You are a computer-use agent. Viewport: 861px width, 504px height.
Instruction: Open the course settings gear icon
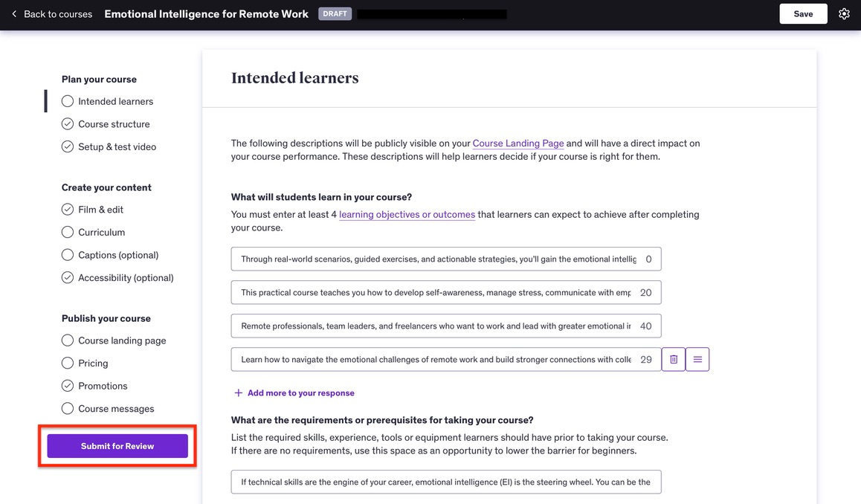[844, 13]
